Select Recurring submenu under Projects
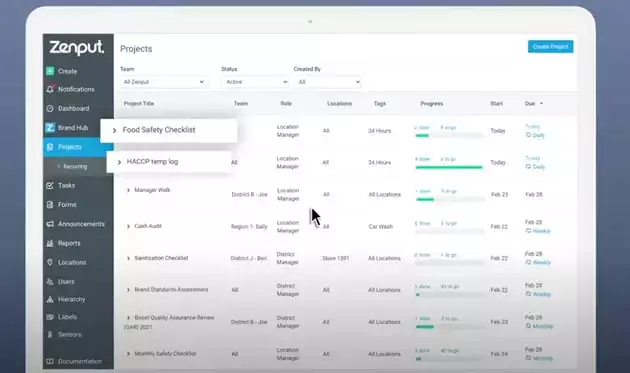 75,166
